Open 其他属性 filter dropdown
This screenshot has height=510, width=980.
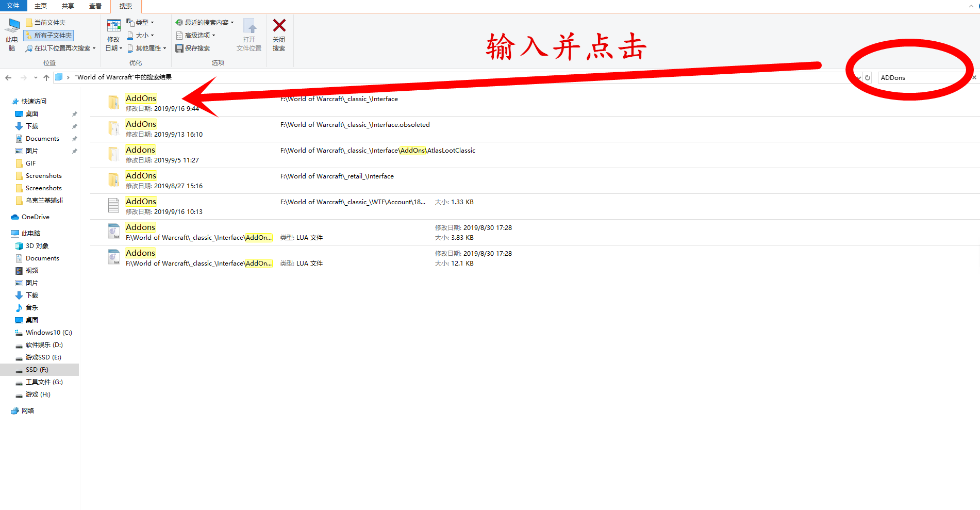(x=147, y=48)
